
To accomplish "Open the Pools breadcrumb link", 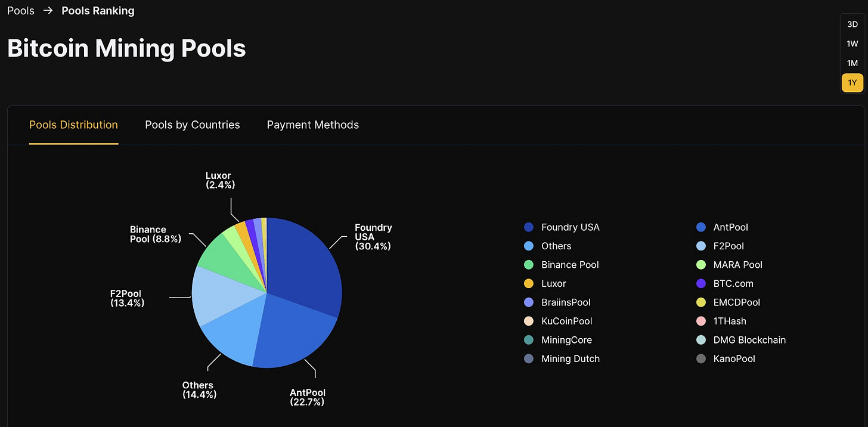I will (21, 11).
